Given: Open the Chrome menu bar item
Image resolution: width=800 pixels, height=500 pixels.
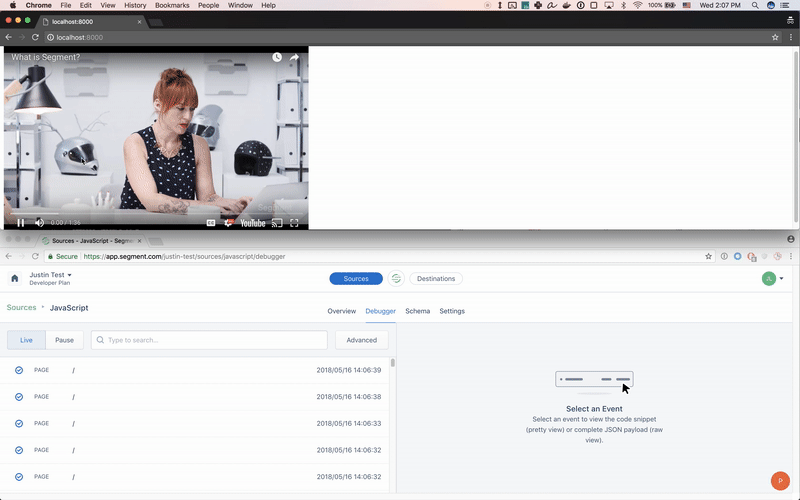Looking at the screenshot, I should 39,5.
